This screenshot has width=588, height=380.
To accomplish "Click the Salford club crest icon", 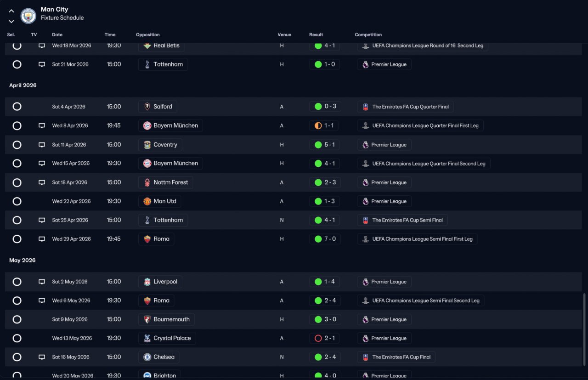I will coord(147,107).
